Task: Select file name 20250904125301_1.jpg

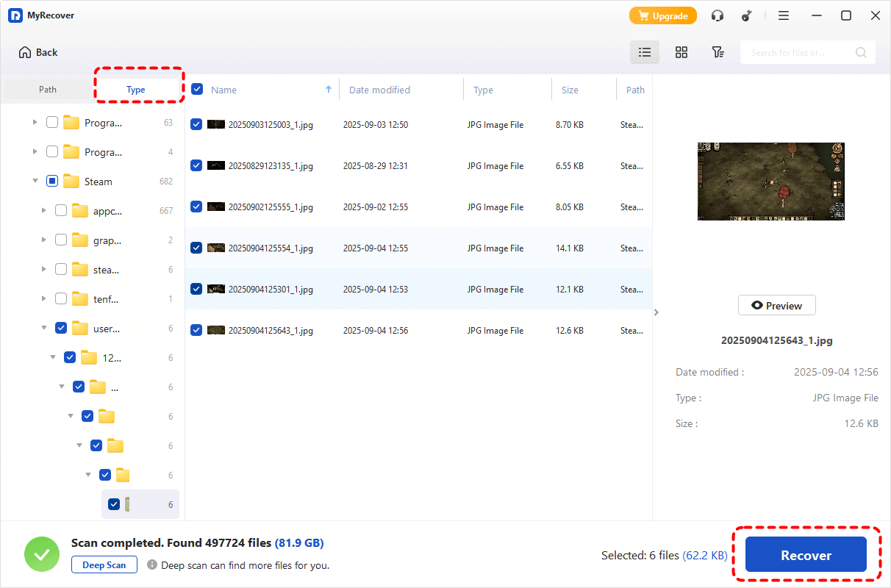Action: pyautogui.click(x=271, y=290)
